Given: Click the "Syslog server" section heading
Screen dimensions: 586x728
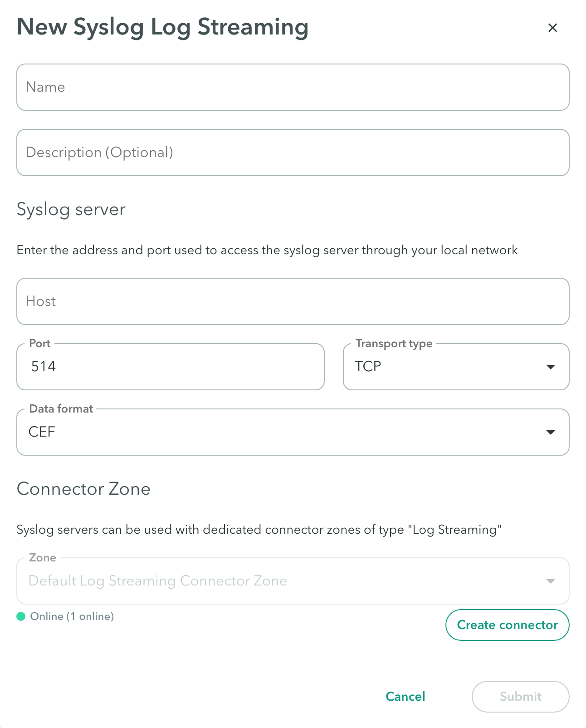Looking at the screenshot, I should pyautogui.click(x=71, y=210).
